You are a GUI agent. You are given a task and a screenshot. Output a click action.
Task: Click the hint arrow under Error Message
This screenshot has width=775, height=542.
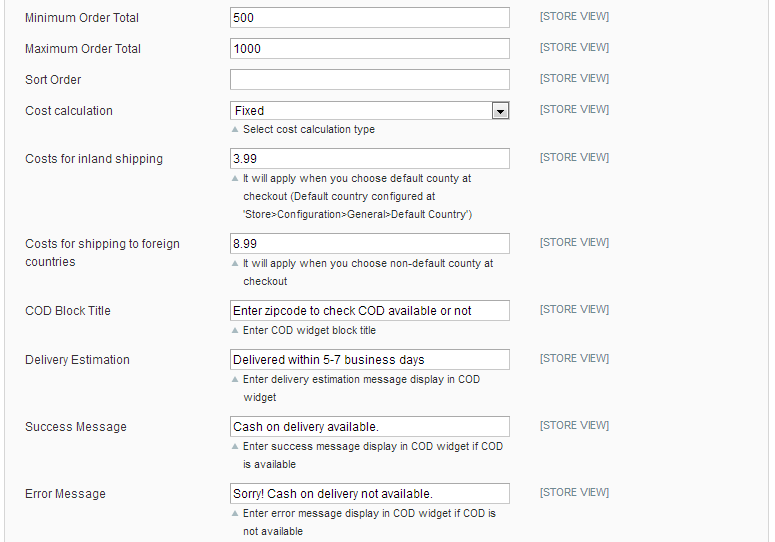[235, 514]
